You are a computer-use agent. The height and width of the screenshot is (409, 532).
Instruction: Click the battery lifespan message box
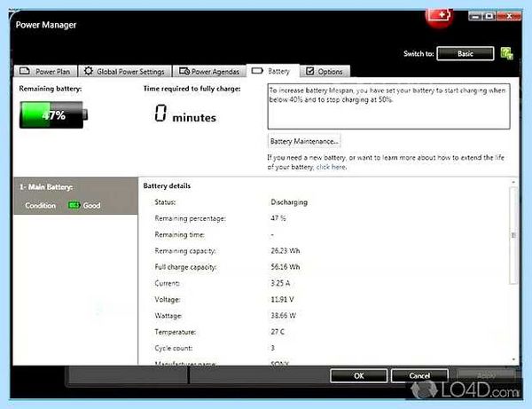tap(388, 106)
